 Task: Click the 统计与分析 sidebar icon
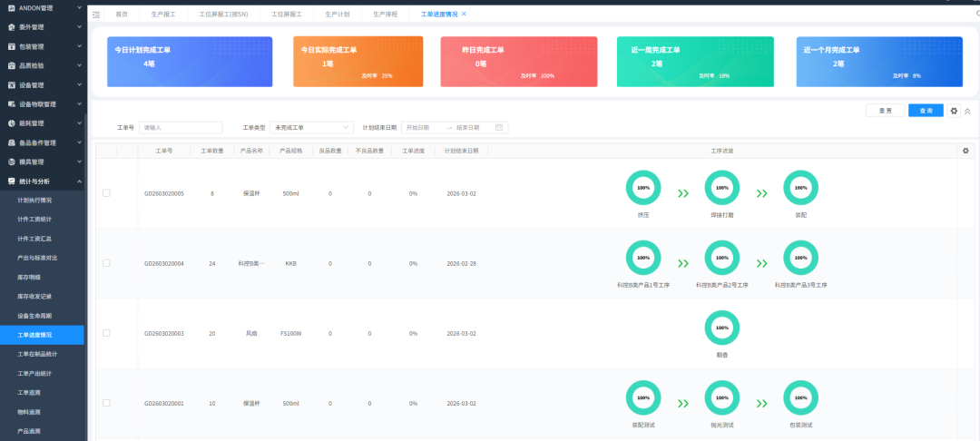pyautogui.click(x=11, y=181)
